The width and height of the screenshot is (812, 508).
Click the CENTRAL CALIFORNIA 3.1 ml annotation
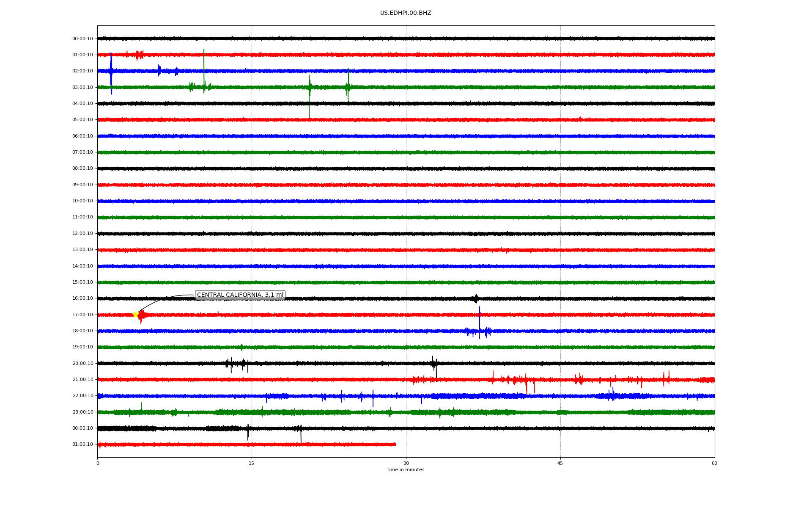tap(240, 295)
